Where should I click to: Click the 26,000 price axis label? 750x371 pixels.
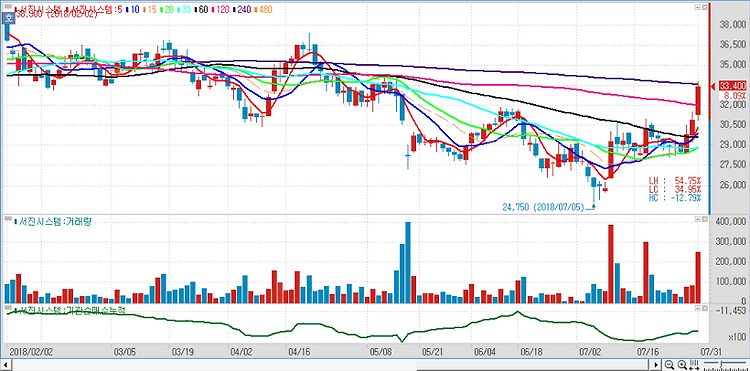coord(732,185)
